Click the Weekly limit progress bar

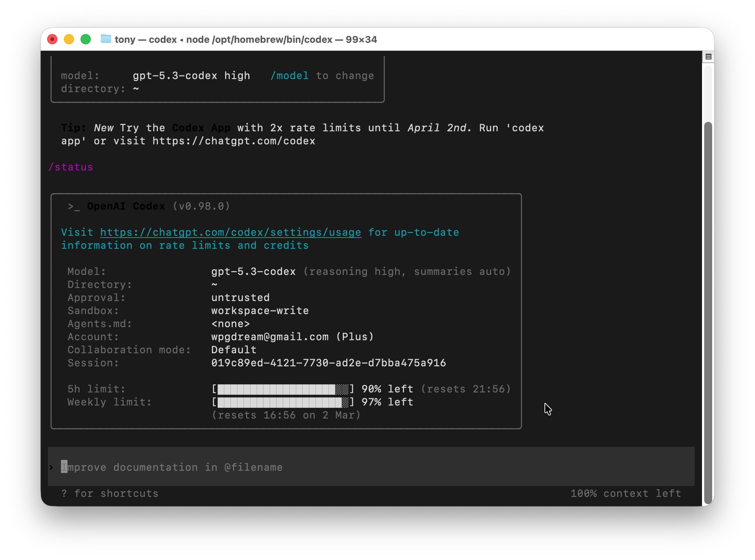click(283, 402)
